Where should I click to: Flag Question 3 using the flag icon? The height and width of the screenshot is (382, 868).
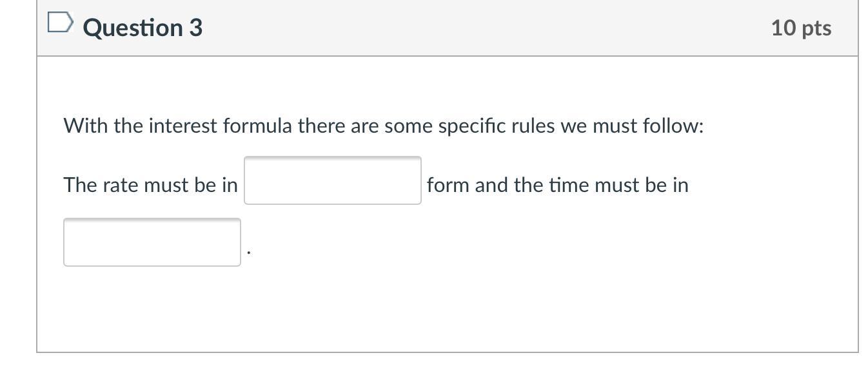coord(59,24)
